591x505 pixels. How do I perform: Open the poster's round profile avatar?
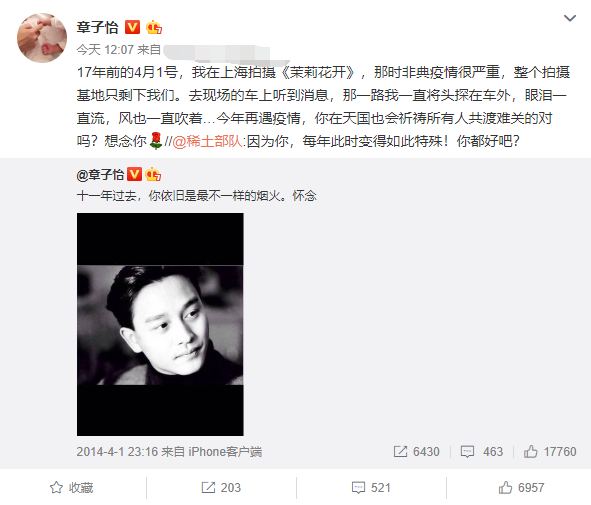(42, 38)
